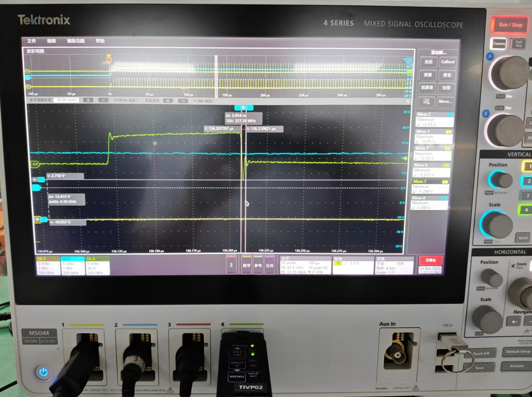532x397 pixels.
Task: Open the 采集 acquisition settings badge
Action: (394, 265)
